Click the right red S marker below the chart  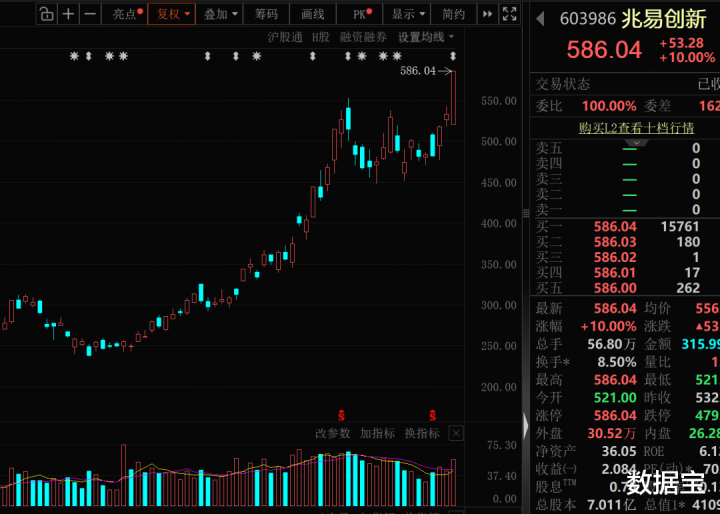tap(433, 416)
